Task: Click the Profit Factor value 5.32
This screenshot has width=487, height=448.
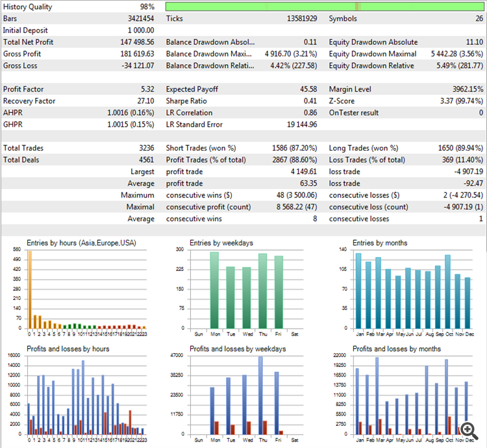Action: [x=146, y=89]
